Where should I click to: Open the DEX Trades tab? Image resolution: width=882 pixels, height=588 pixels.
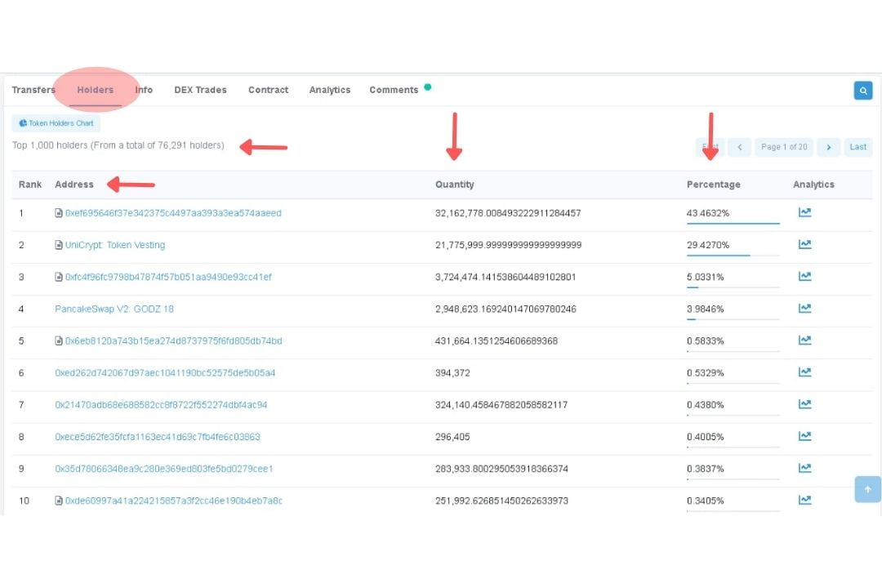click(200, 90)
